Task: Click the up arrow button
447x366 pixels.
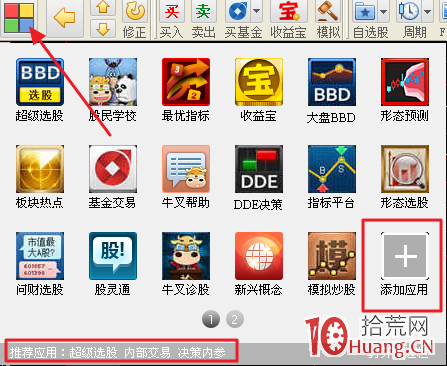Action: (x=103, y=7)
